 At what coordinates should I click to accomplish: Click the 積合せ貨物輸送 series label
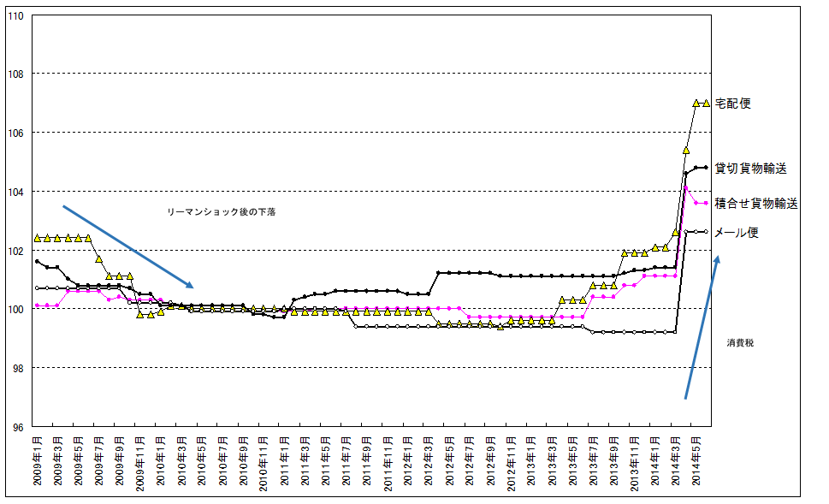pyautogui.click(x=756, y=204)
